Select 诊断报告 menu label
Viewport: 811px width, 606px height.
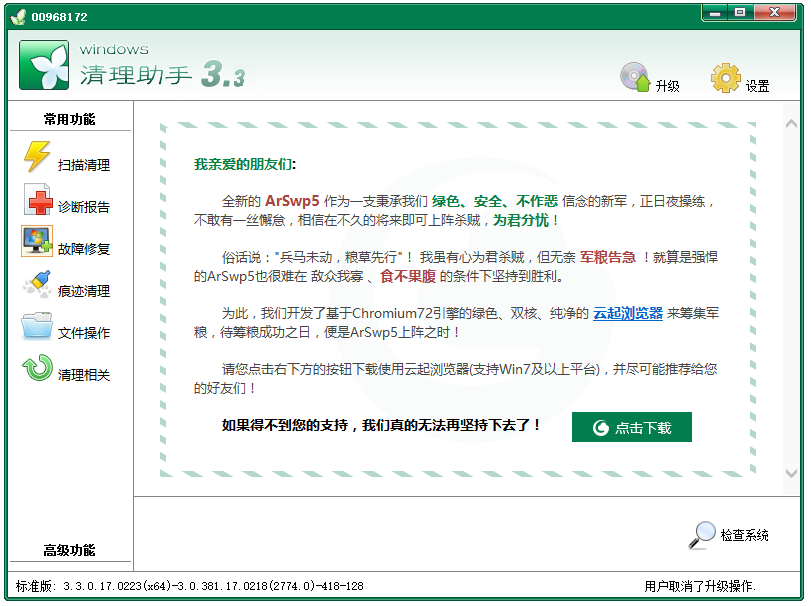[x=84, y=207]
